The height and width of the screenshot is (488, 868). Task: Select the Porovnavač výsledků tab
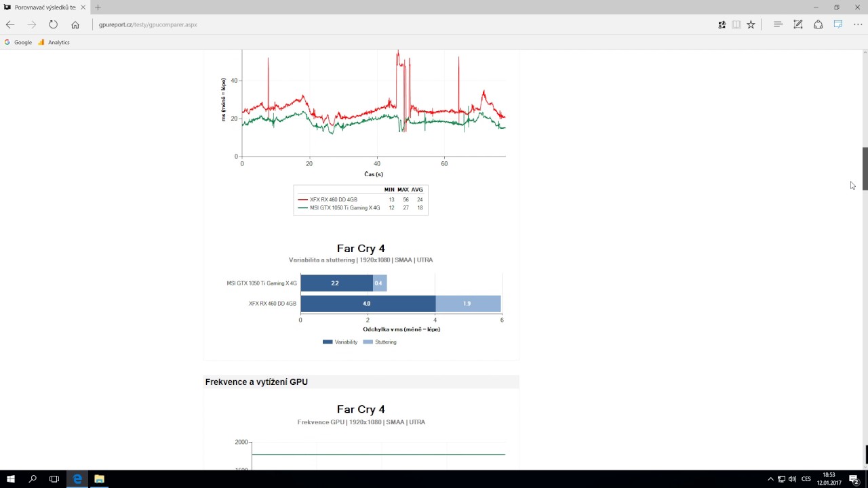[x=43, y=7]
